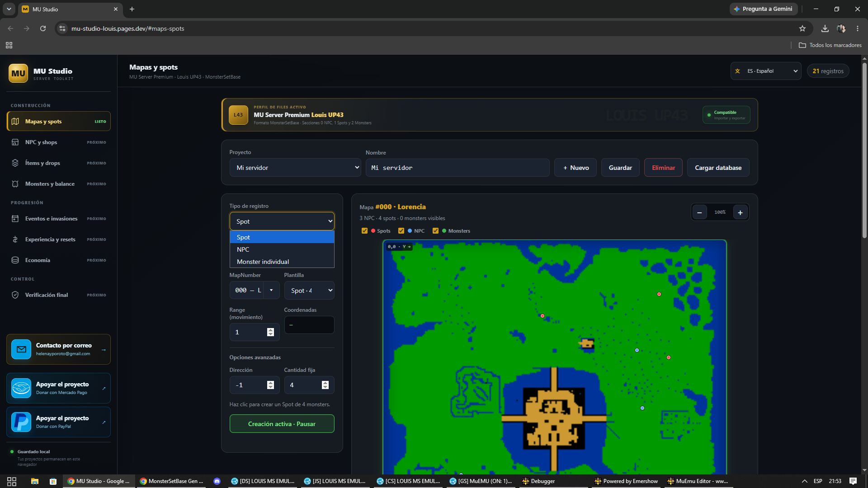Image resolution: width=868 pixels, height=488 pixels.
Task: Click the Pregunta a Gemini button
Action: click(x=763, y=9)
